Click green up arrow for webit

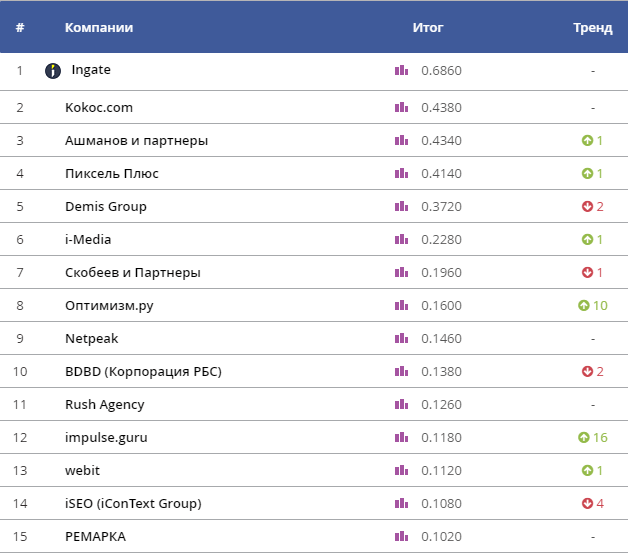click(587, 470)
